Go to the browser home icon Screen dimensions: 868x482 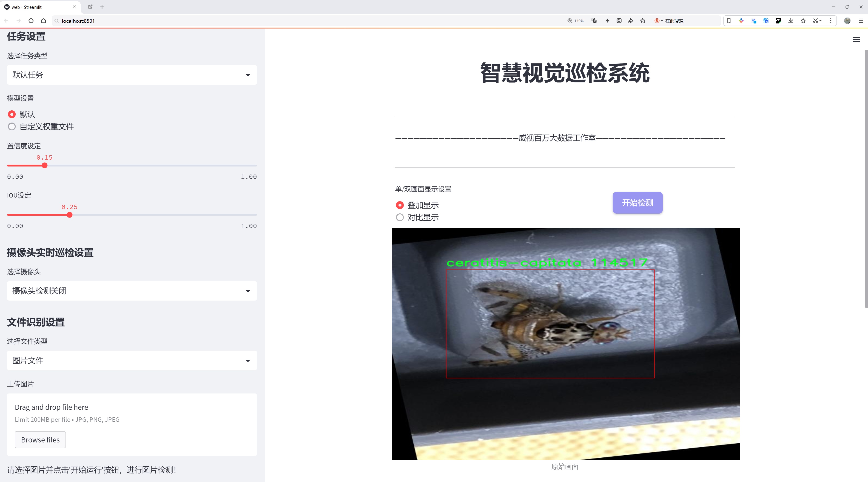(x=43, y=21)
